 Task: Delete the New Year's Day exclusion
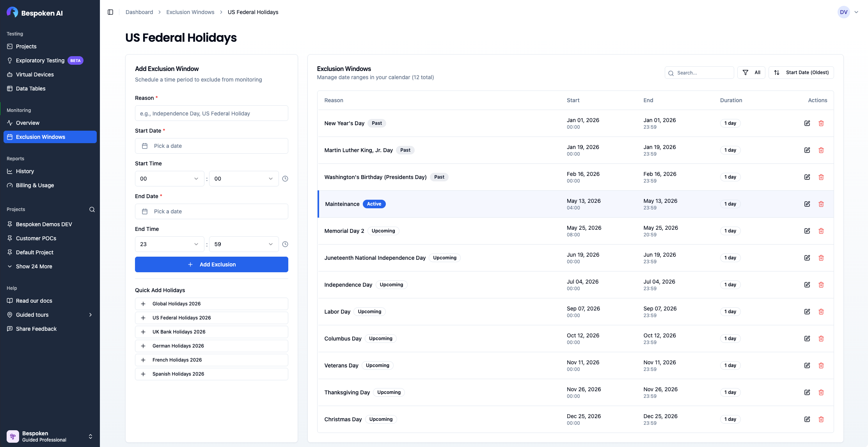pos(821,123)
